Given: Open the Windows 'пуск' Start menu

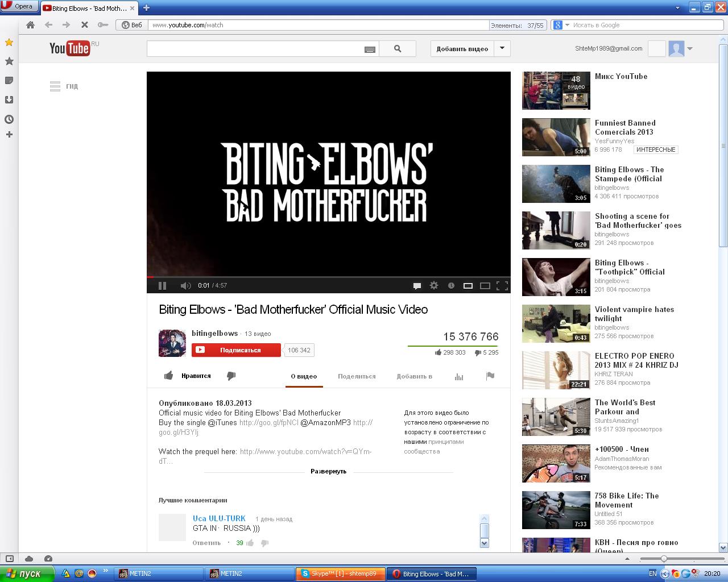Looking at the screenshot, I should click(27, 573).
